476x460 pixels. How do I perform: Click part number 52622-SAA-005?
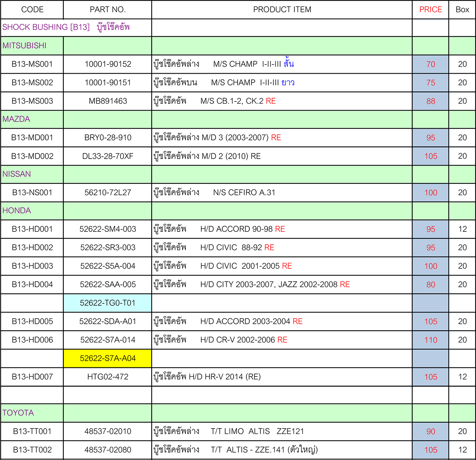[x=108, y=284]
